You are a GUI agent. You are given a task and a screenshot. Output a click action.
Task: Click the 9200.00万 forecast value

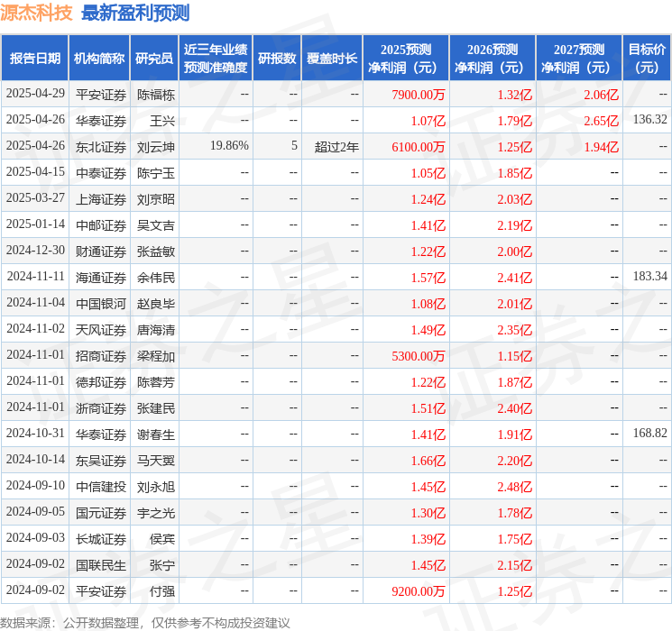point(419,591)
